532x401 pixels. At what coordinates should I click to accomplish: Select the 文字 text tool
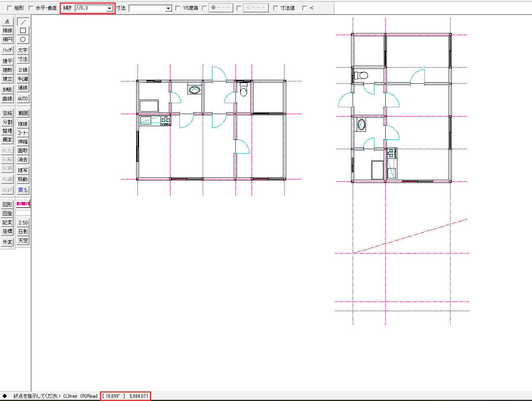coord(23,50)
